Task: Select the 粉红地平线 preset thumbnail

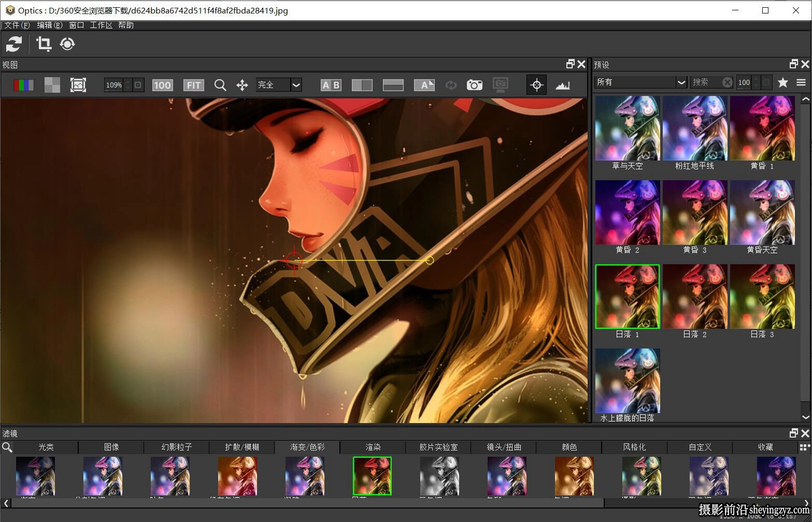Action: (695, 128)
